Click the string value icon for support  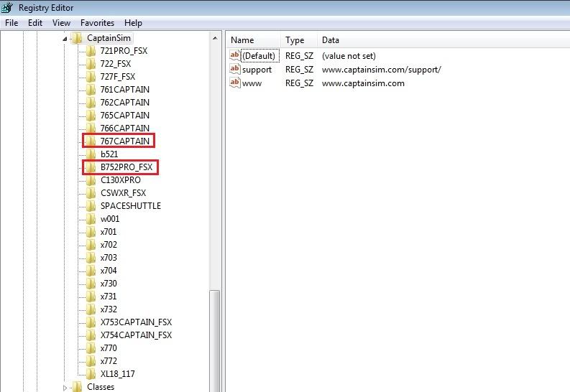pyautogui.click(x=235, y=70)
